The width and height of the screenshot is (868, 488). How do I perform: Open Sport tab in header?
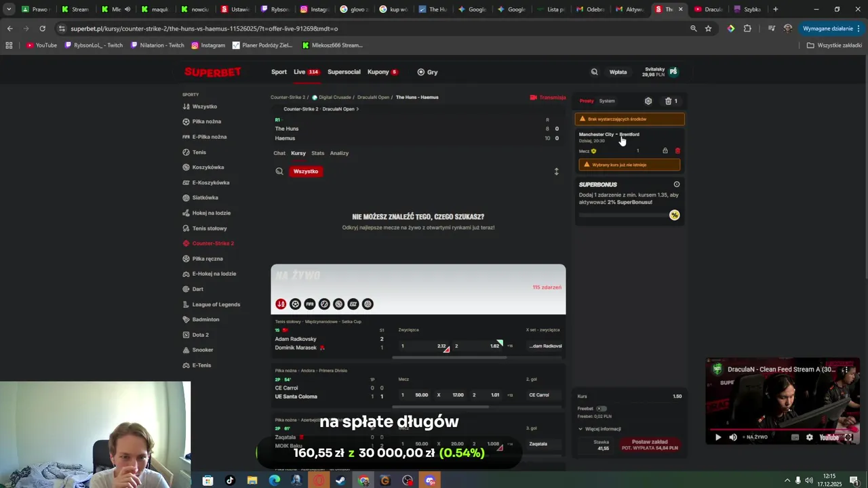pos(279,72)
